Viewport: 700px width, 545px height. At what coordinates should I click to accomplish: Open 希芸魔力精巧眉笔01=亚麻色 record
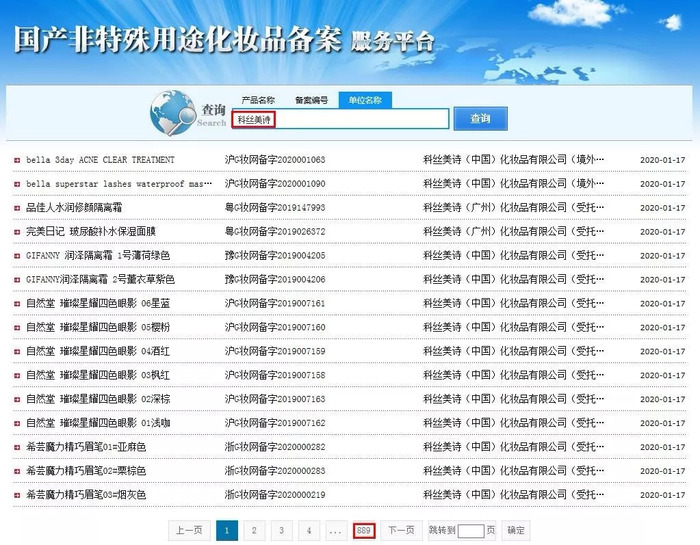click(86, 447)
